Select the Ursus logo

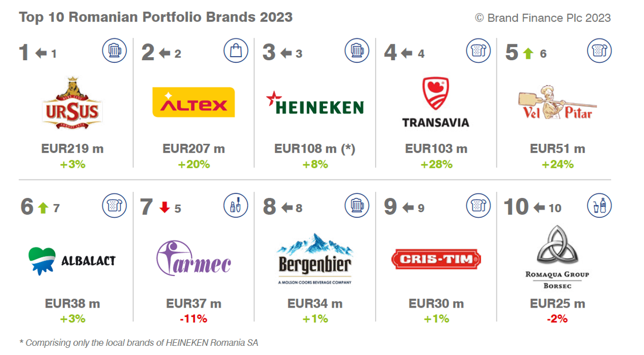click(x=71, y=103)
